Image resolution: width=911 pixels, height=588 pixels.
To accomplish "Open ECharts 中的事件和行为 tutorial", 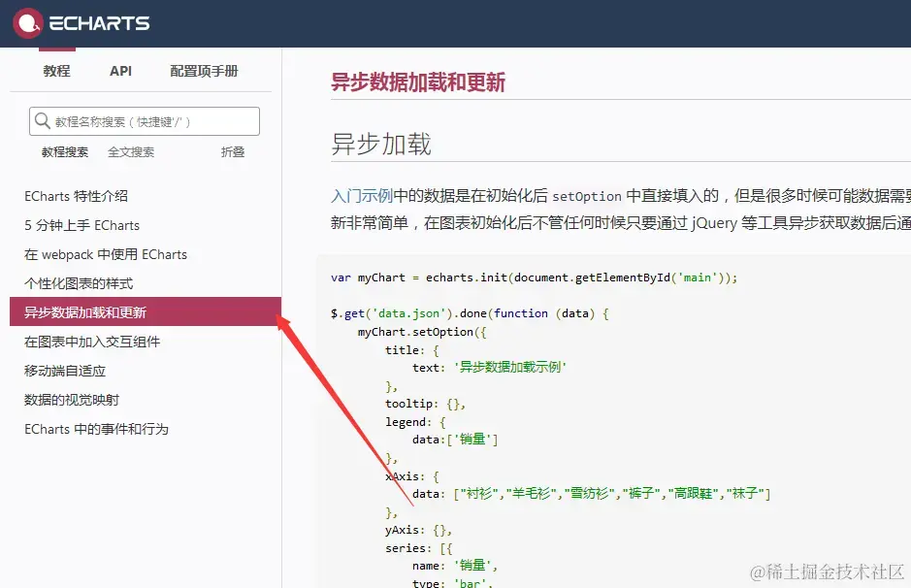I will [96, 429].
